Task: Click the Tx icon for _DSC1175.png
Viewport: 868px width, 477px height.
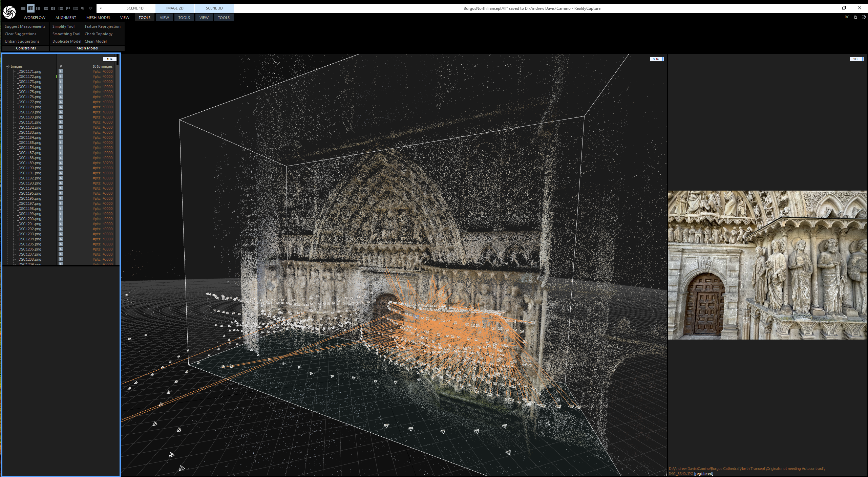Action: pyautogui.click(x=61, y=92)
